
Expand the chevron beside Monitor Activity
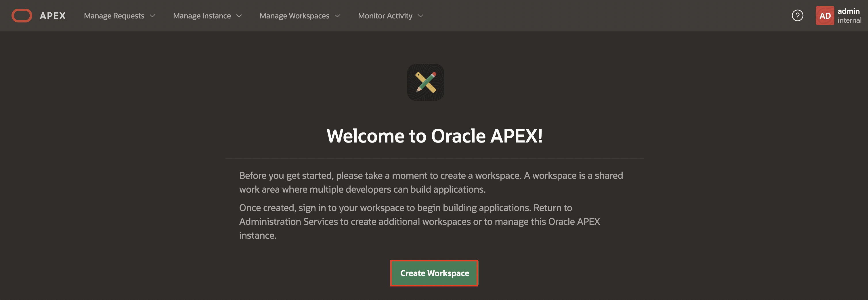420,16
